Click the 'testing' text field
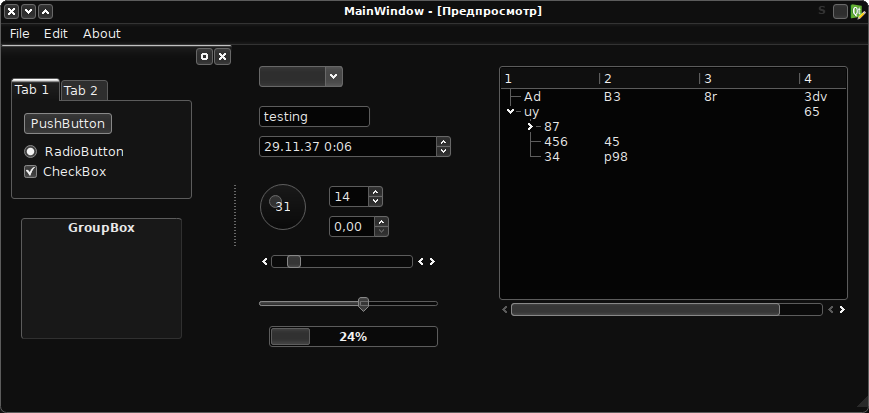Image resolution: width=869 pixels, height=413 pixels. click(x=314, y=116)
